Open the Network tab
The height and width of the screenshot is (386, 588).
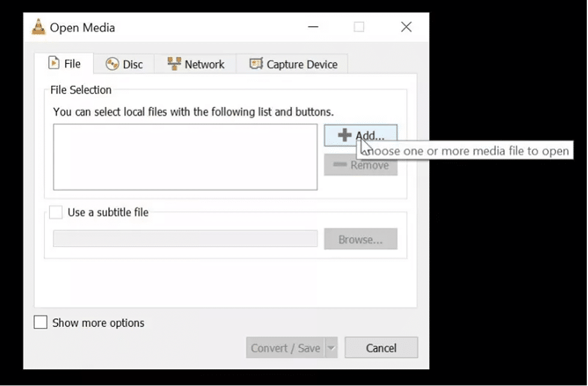point(195,63)
